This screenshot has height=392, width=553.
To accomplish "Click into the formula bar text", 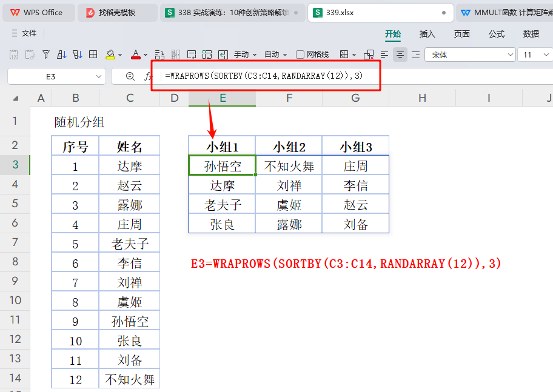I will click(264, 76).
